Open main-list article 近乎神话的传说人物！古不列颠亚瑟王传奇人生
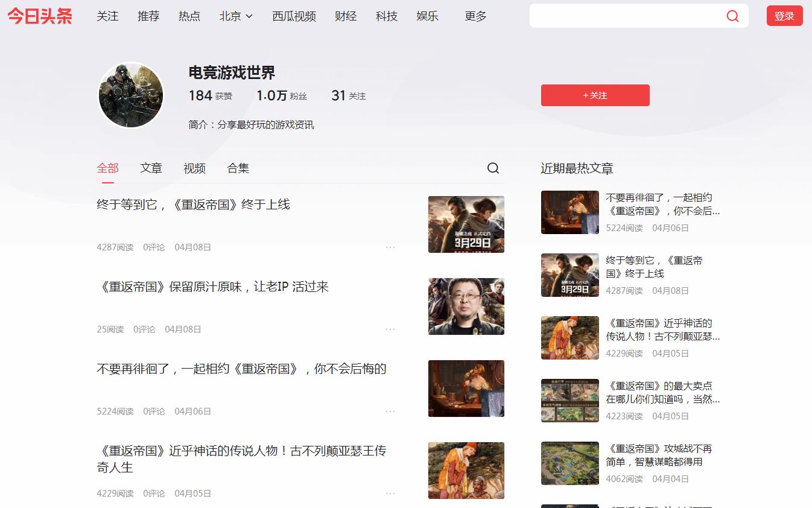This screenshot has width=812, height=508. tap(241, 459)
